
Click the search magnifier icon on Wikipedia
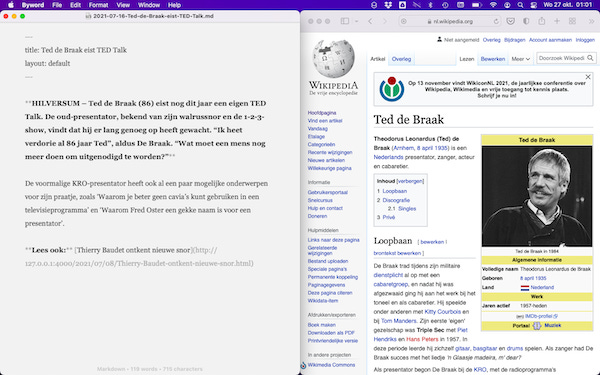[590, 58]
